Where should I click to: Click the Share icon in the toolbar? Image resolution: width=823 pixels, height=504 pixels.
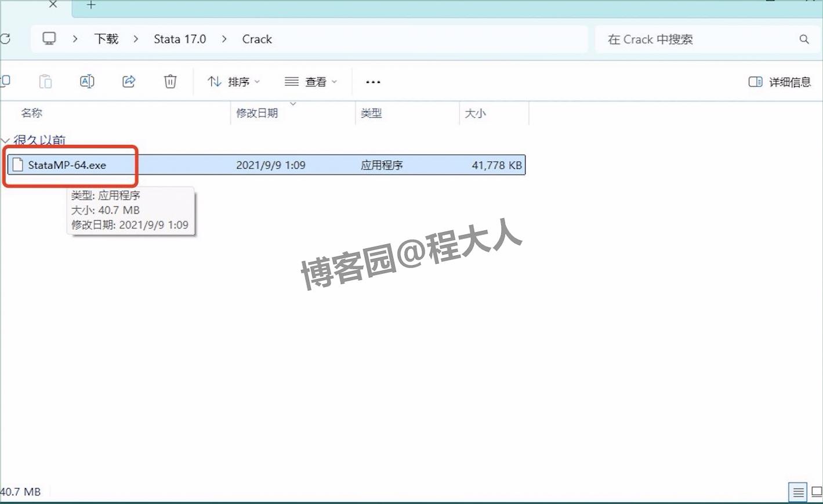(128, 81)
